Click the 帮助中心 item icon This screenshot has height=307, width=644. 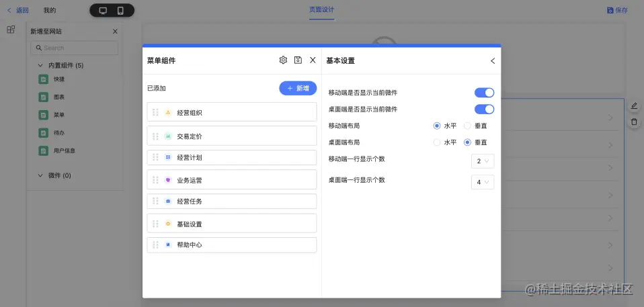[x=168, y=245]
